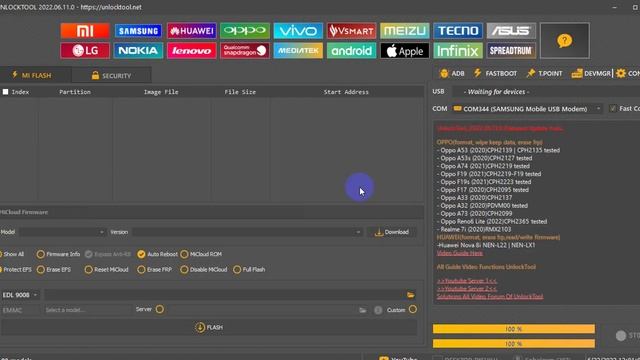
Task: Open the ADB tool
Action: tap(452, 73)
